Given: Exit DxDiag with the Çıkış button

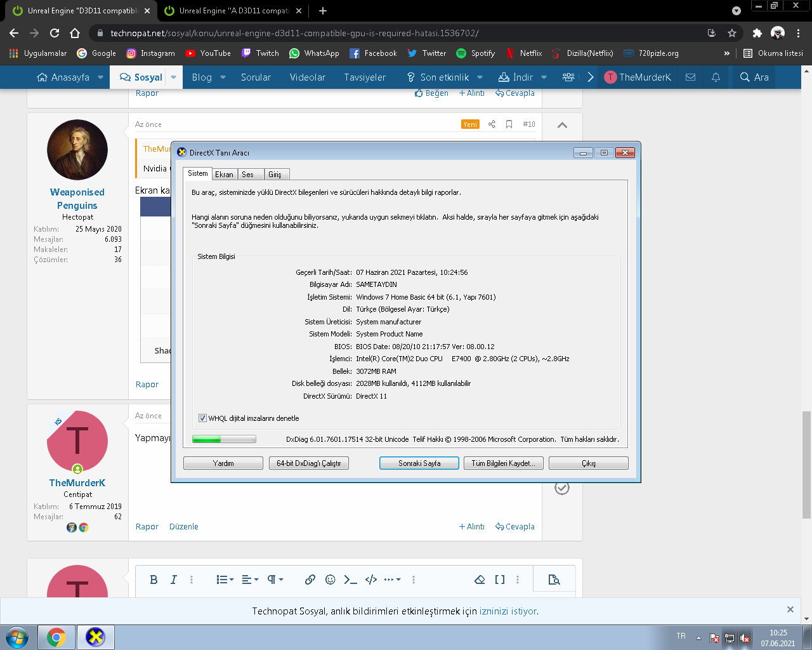Looking at the screenshot, I should pyautogui.click(x=589, y=463).
